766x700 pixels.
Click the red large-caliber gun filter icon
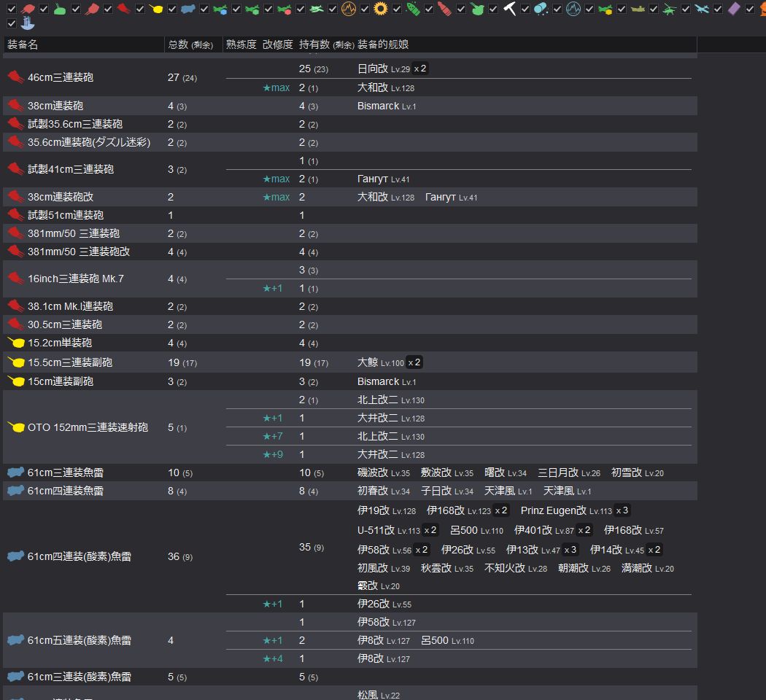[123, 8]
